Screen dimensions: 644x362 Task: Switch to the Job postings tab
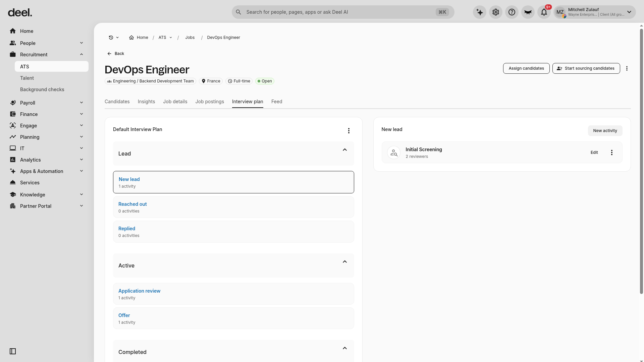210,102
